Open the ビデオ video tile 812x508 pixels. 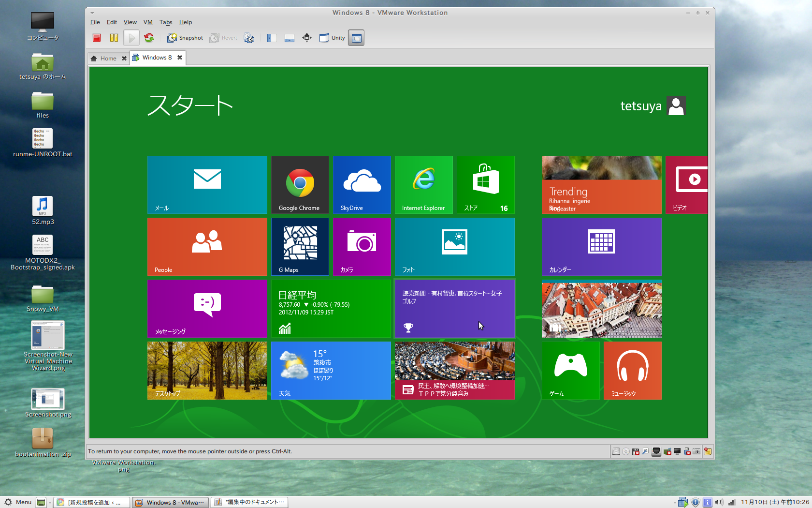[x=686, y=185]
